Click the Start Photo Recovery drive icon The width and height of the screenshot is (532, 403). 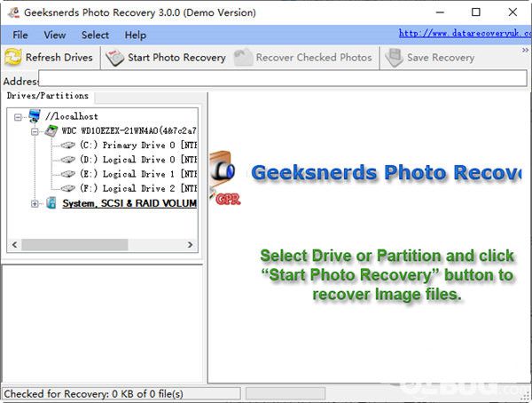point(114,58)
